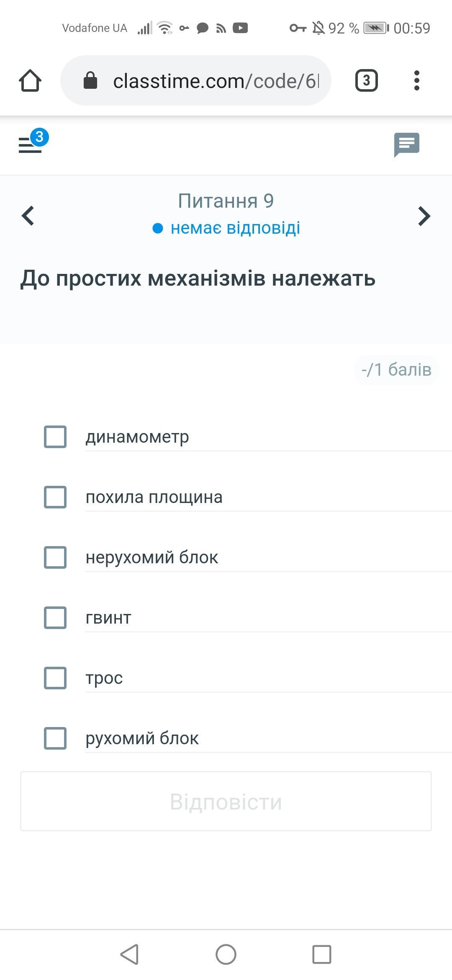This screenshot has height=980, width=452.
Task: Go to next question with right chevron
Action: 424,216
